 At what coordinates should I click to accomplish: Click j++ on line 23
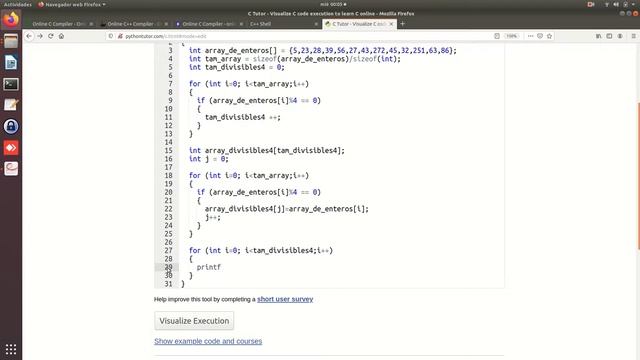point(213,217)
